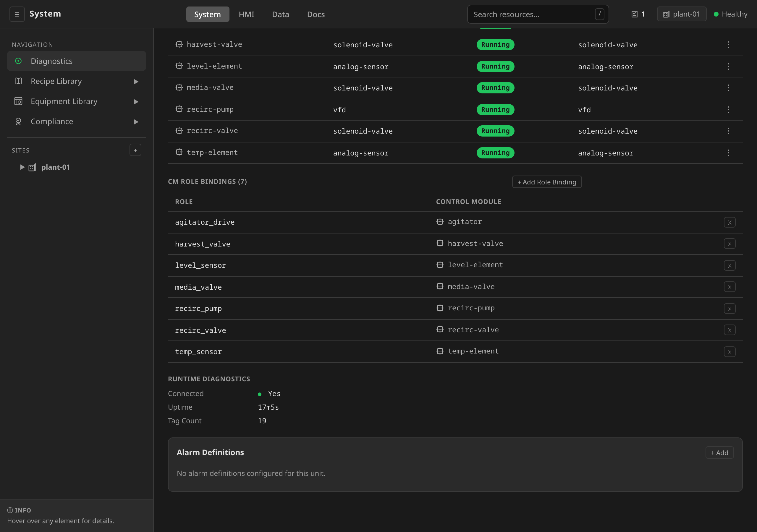
Task: Open the kebab menu for temp-element row
Action: [x=728, y=153]
